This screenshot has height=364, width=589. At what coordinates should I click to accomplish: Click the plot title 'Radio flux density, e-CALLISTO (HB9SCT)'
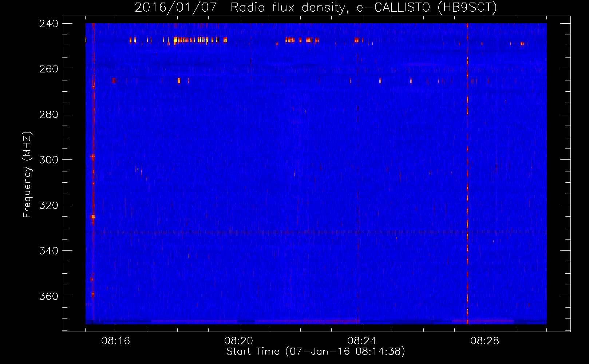point(364,7)
